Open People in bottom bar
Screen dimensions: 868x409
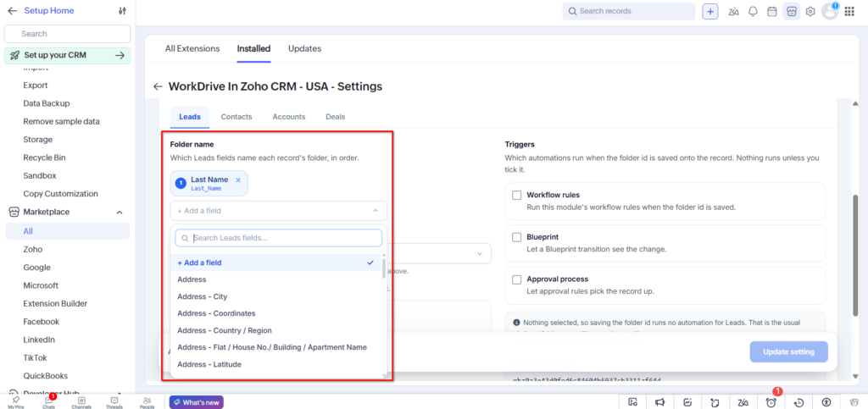point(147,402)
